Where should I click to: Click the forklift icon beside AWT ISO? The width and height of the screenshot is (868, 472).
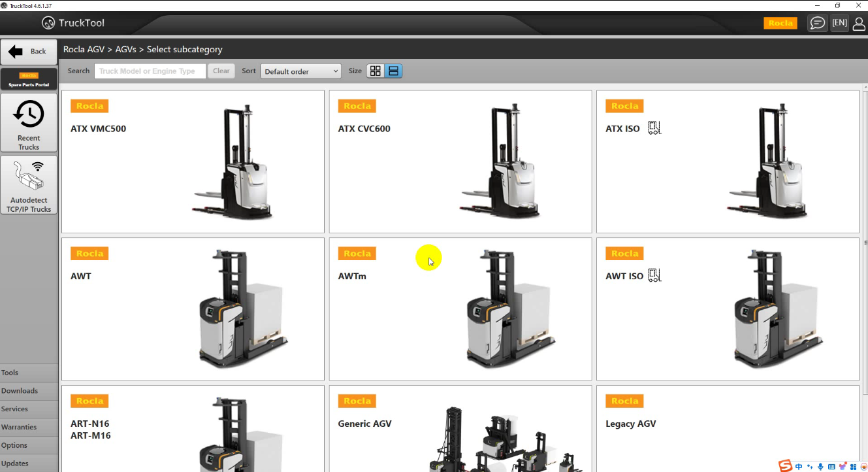[654, 275]
